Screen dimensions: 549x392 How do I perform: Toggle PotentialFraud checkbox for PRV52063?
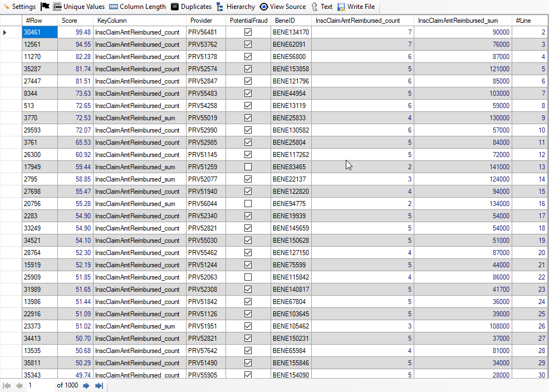coord(248,277)
